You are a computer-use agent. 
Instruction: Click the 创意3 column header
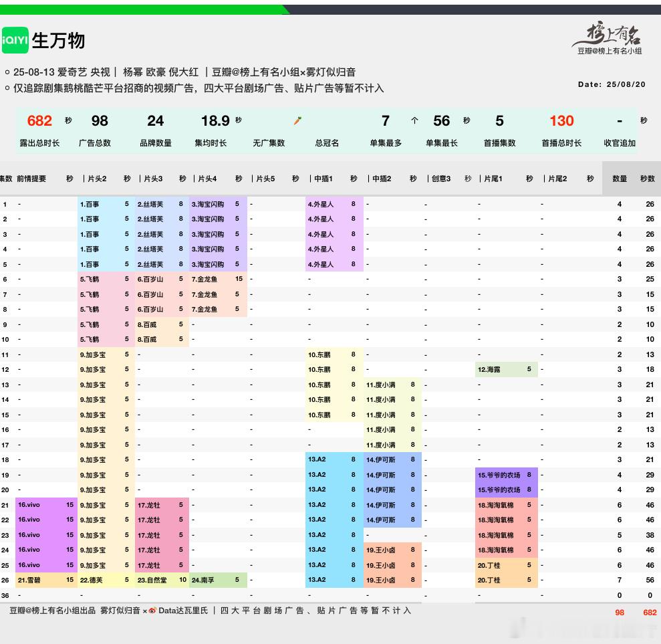click(441, 179)
